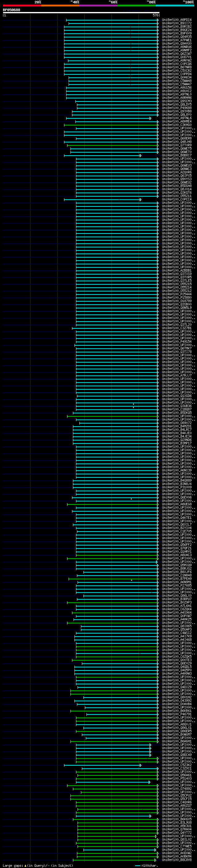Click the green ~80% identity color band
The image size is (197, 868).
pos(137,6)
